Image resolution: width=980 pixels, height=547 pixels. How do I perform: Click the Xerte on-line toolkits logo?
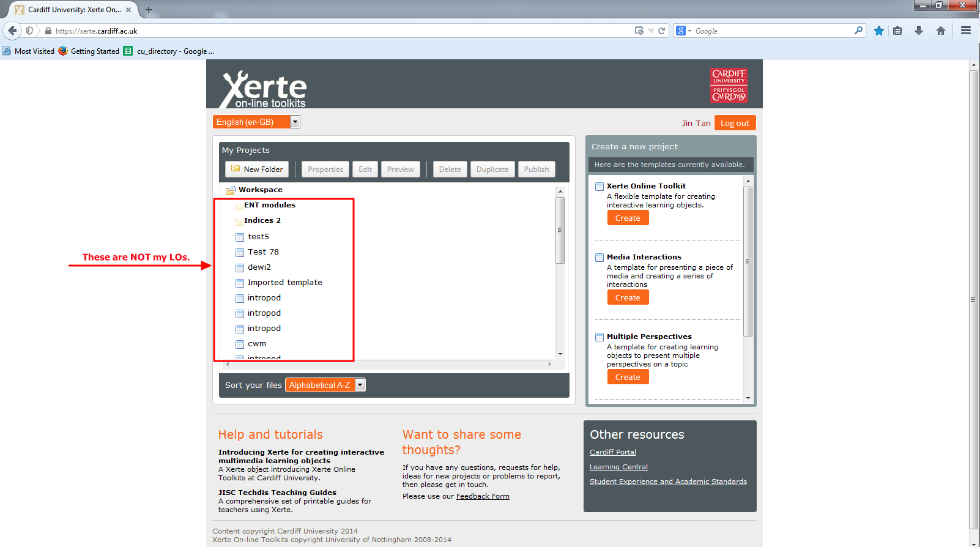point(264,89)
